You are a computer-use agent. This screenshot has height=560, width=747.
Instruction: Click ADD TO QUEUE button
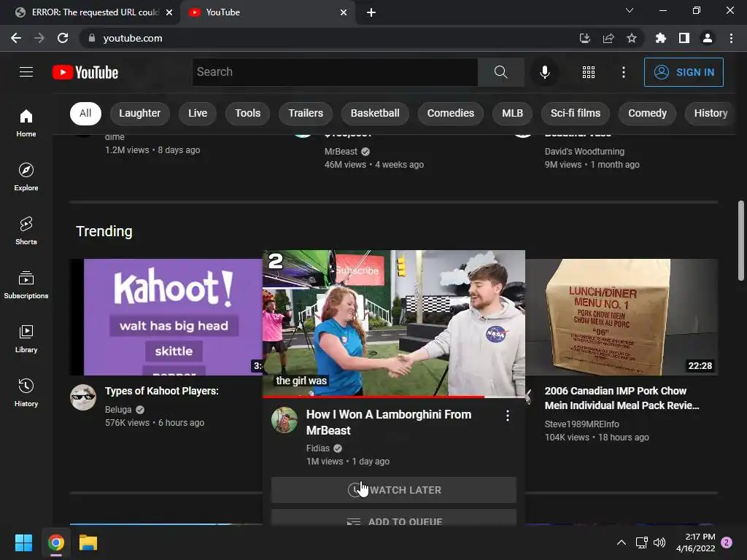393,518
